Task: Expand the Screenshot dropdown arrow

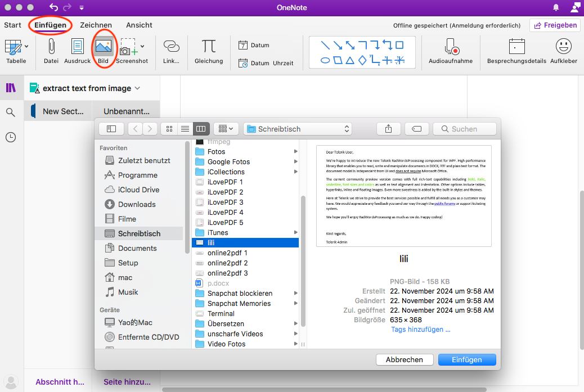Action: [x=142, y=47]
